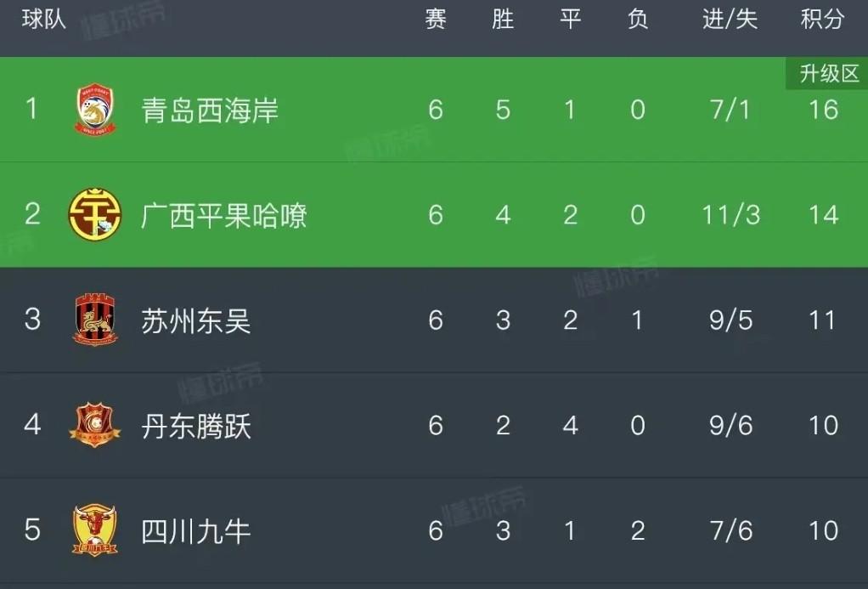Click the 胜 wins column header

(503, 20)
